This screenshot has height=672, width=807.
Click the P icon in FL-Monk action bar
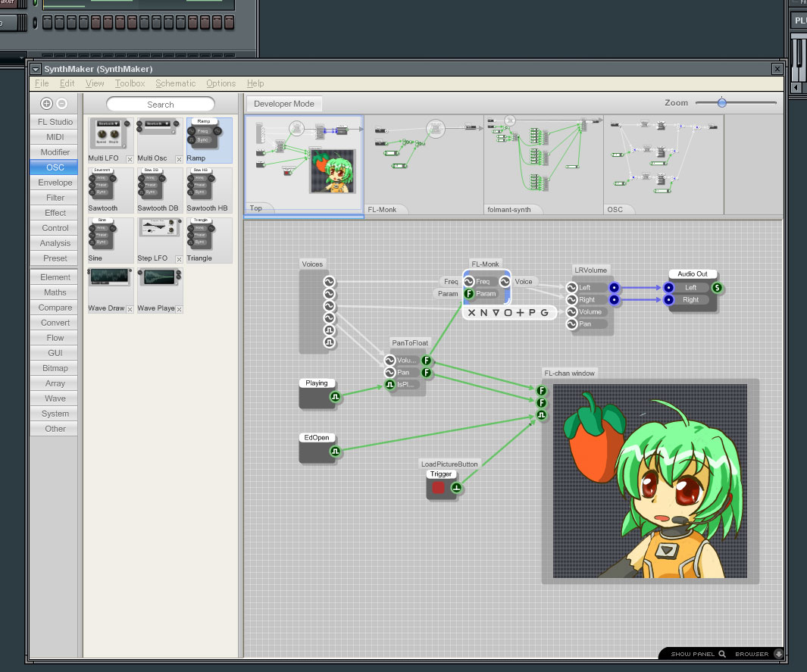[532, 312]
